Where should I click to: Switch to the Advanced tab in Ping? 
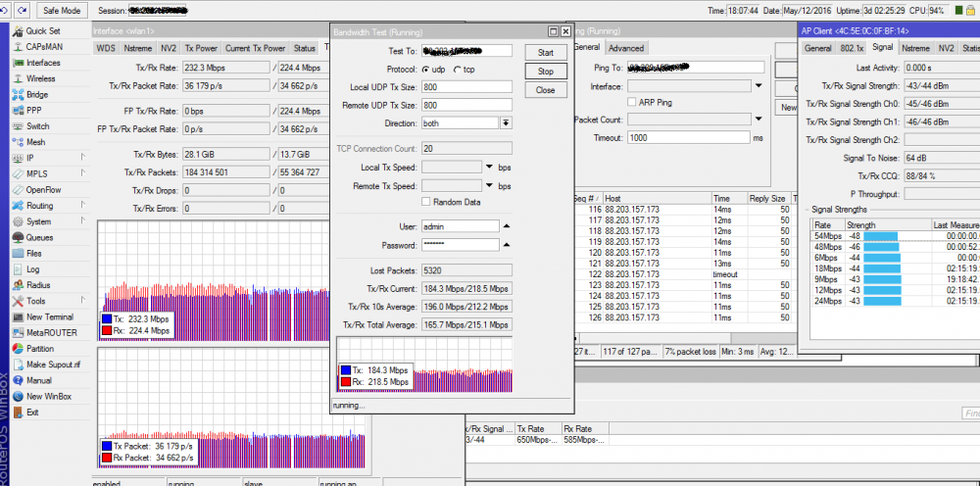coord(625,48)
